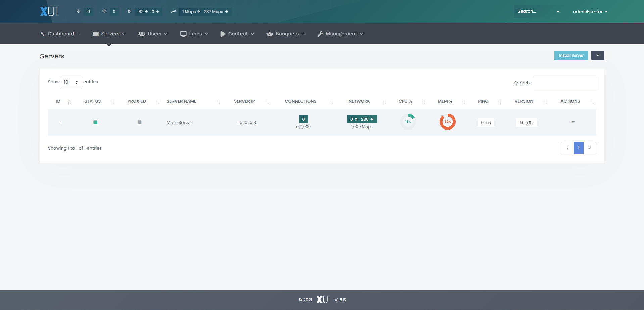The image size is (644, 310).
Task: Select page 1 in pagination
Action: click(579, 148)
